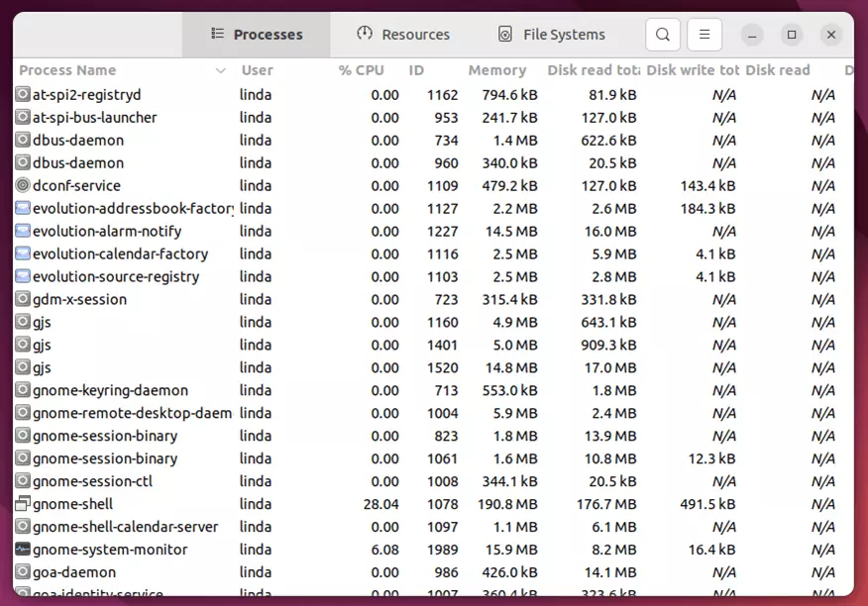Click the dconf-service gear icon

pyautogui.click(x=22, y=185)
